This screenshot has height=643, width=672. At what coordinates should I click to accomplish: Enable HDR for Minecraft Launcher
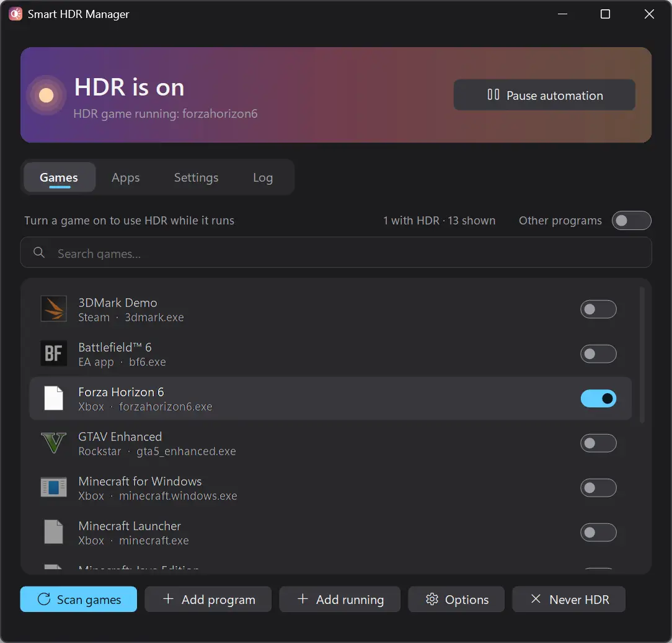[598, 532]
